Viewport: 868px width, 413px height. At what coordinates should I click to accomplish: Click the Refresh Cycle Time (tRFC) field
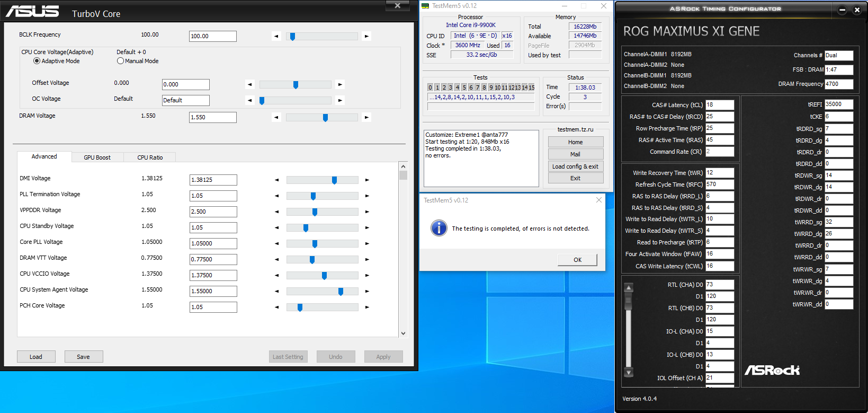[720, 184]
